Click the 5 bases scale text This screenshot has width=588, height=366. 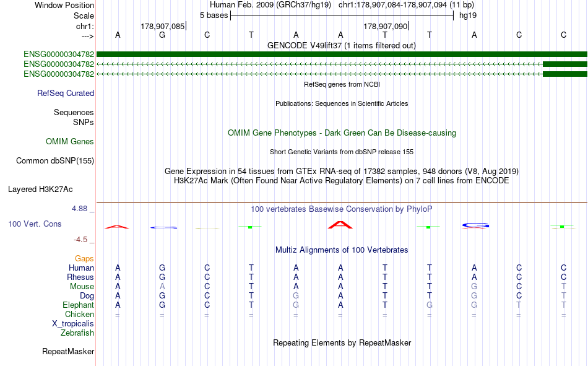pyautogui.click(x=214, y=15)
